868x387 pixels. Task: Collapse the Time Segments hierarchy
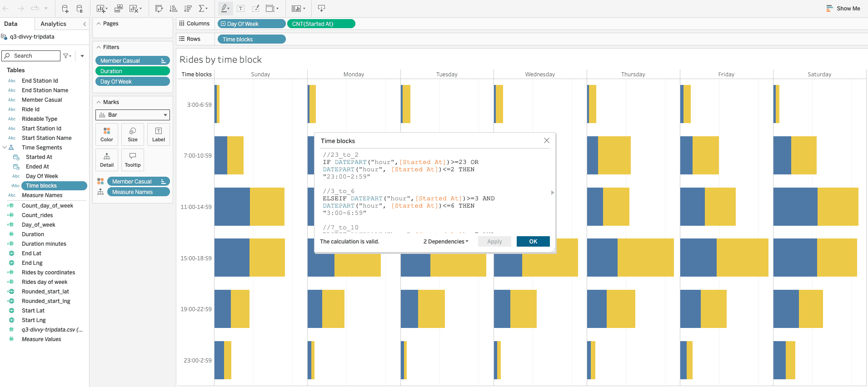5,148
